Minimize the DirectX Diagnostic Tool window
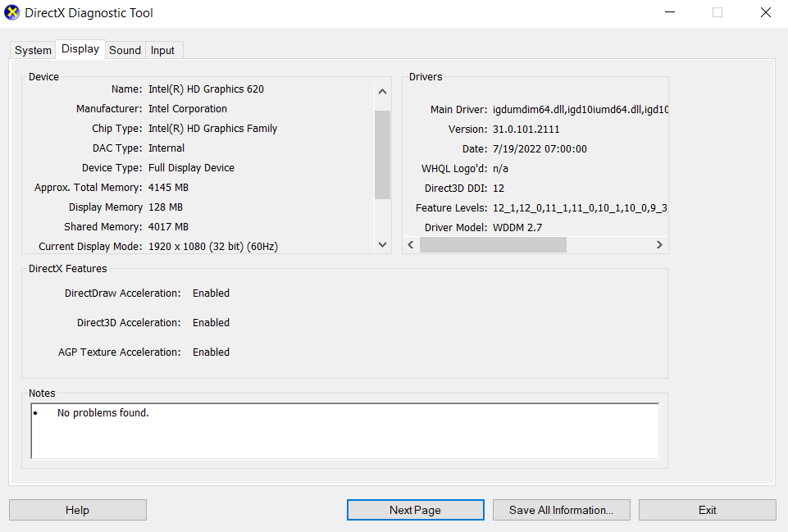The width and height of the screenshot is (788, 532). [x=670, y=12]
